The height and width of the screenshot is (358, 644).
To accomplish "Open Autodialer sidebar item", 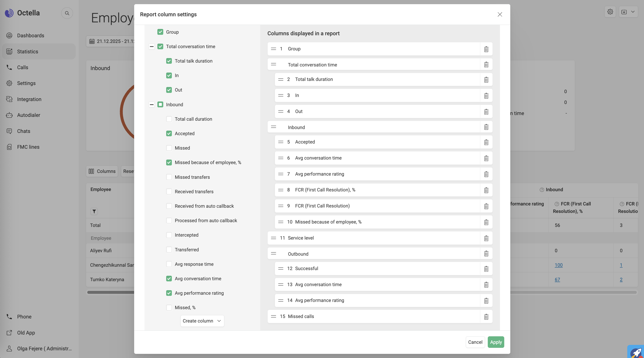I will 28,115.
